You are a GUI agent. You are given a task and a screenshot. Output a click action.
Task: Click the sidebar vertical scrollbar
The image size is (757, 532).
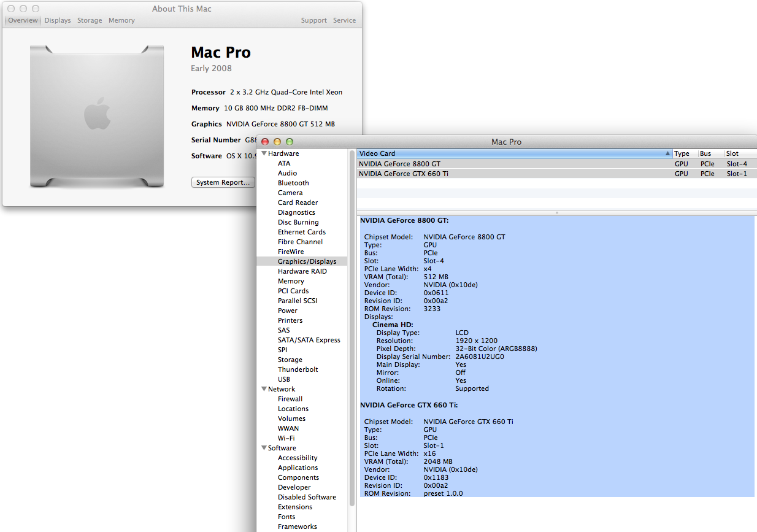[352, 328]
